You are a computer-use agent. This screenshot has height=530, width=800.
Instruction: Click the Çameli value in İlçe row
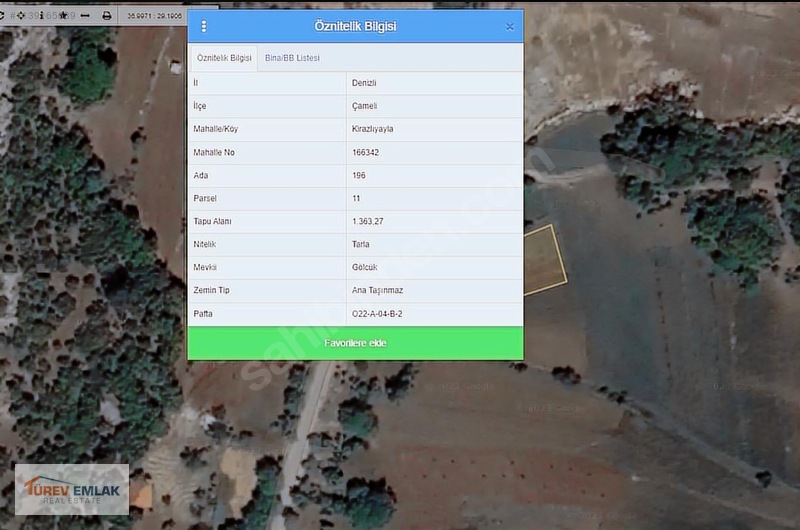point(364,106)
